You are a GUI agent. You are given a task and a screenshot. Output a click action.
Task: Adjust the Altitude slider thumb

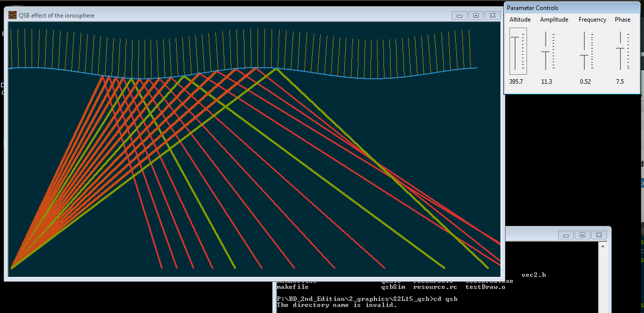515,34
